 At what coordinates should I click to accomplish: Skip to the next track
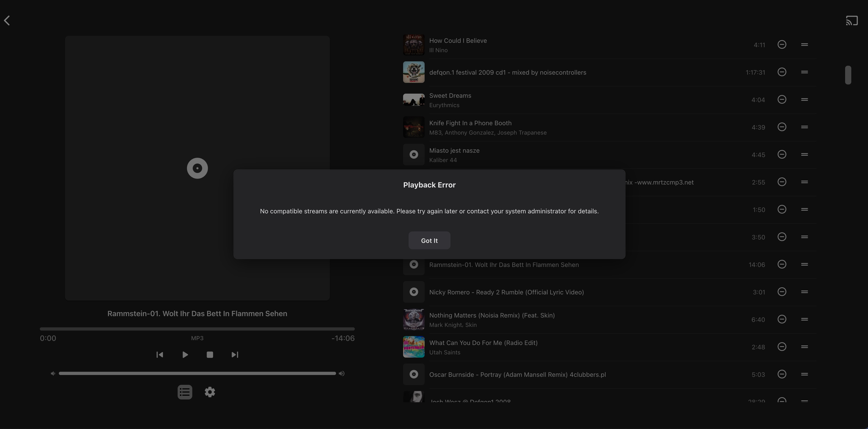coord(235,355)
